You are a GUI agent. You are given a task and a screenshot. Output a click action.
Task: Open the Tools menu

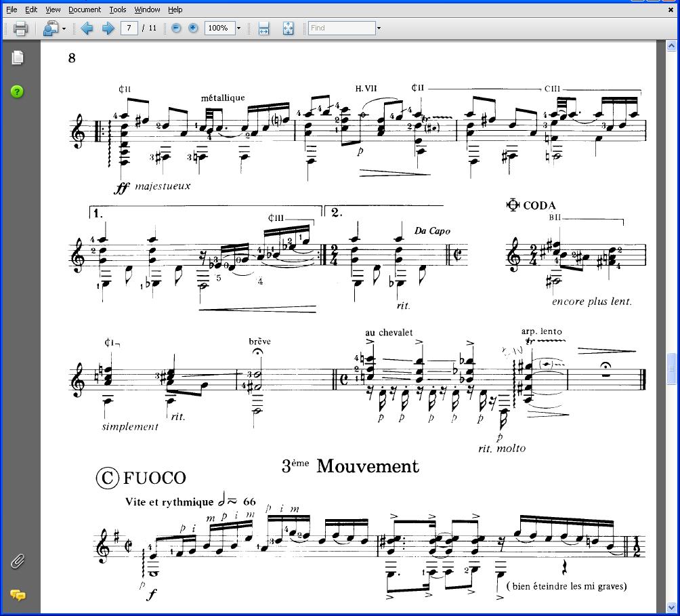pos(118,9)
